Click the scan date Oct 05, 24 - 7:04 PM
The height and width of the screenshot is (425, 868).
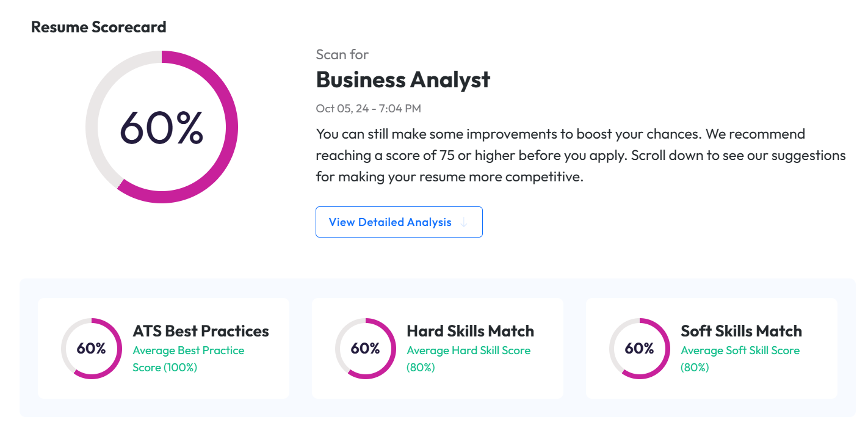(368, 109)
